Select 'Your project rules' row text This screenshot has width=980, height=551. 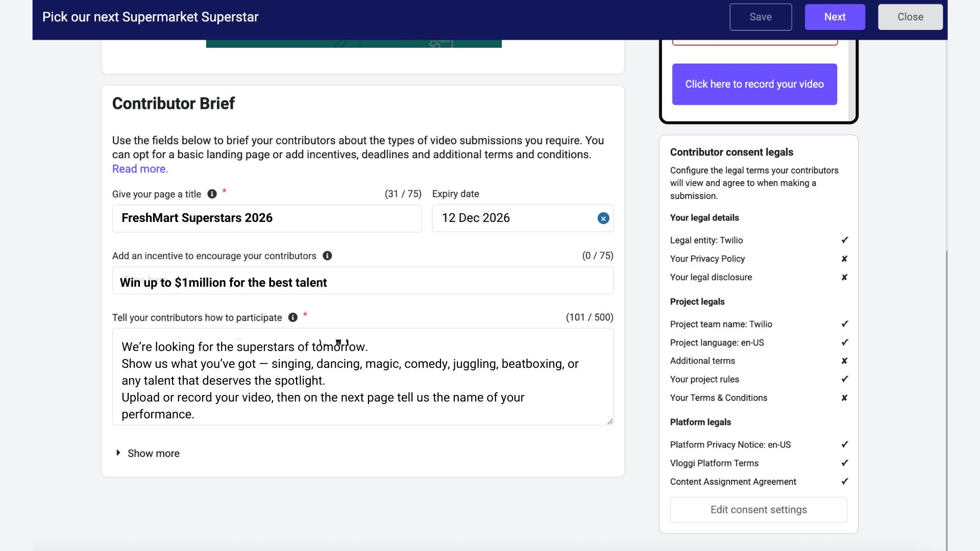tap(704, 379)
